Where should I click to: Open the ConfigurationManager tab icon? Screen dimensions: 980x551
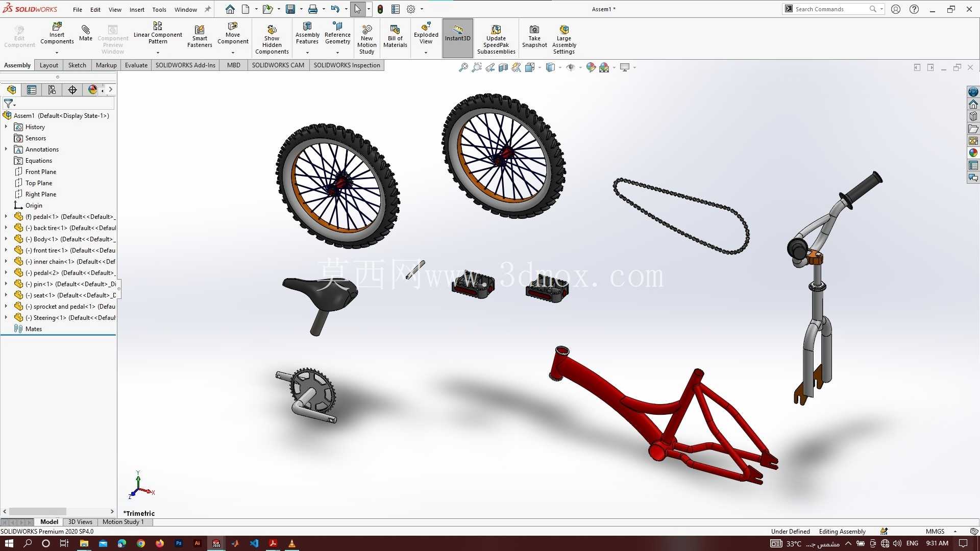click(x=52, y=90)
